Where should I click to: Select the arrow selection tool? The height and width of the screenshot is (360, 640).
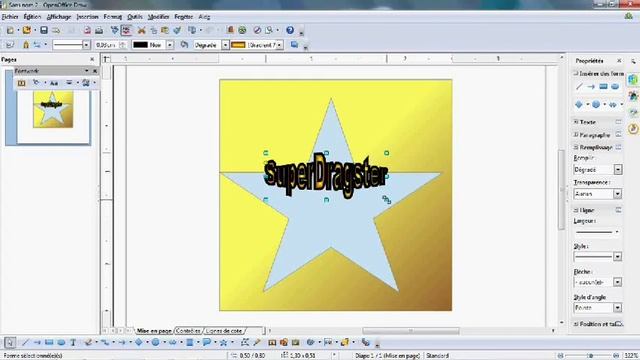click(x=10, y=342)
